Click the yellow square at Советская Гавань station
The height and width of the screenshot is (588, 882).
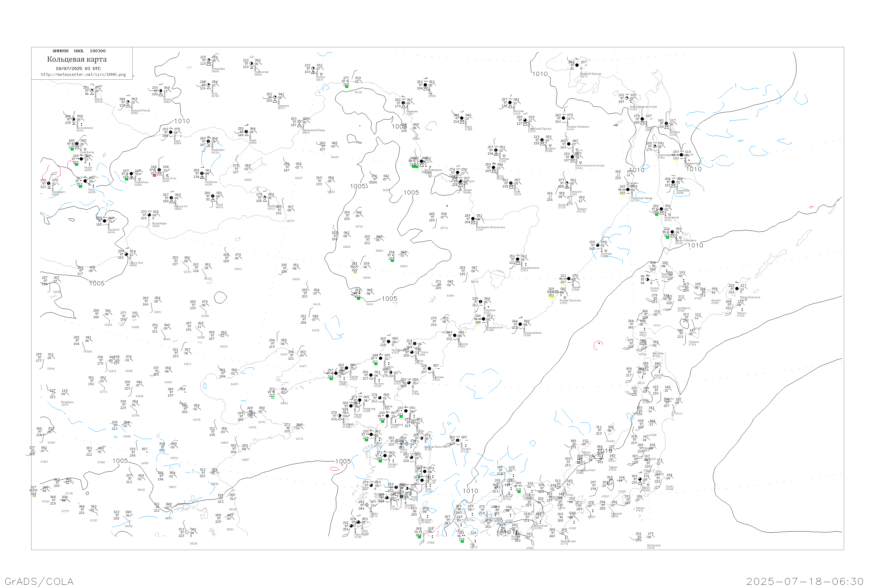pyautogui.click(x=623, y=195)
